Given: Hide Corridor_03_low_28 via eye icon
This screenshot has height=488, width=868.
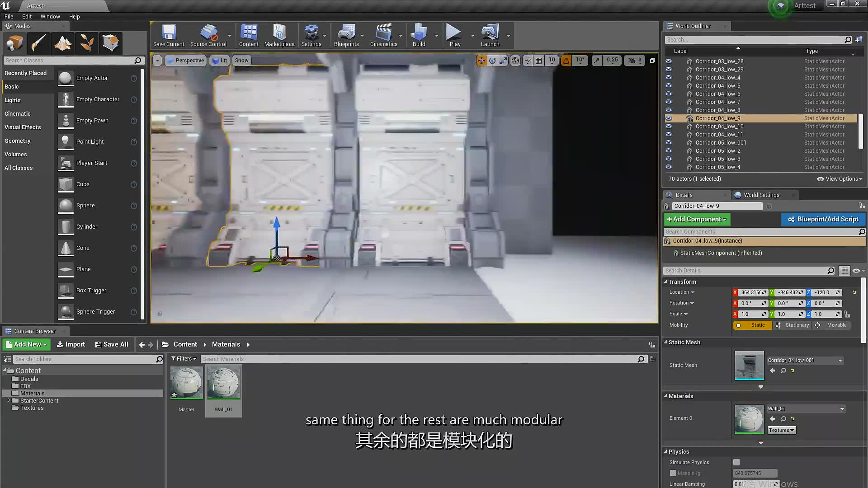Looking at the screenshot, I should pyautogui.click(x=669, y=61).
